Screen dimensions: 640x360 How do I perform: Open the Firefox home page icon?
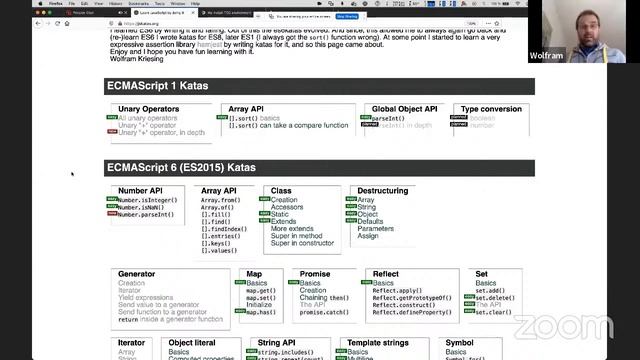coord(67,24)
